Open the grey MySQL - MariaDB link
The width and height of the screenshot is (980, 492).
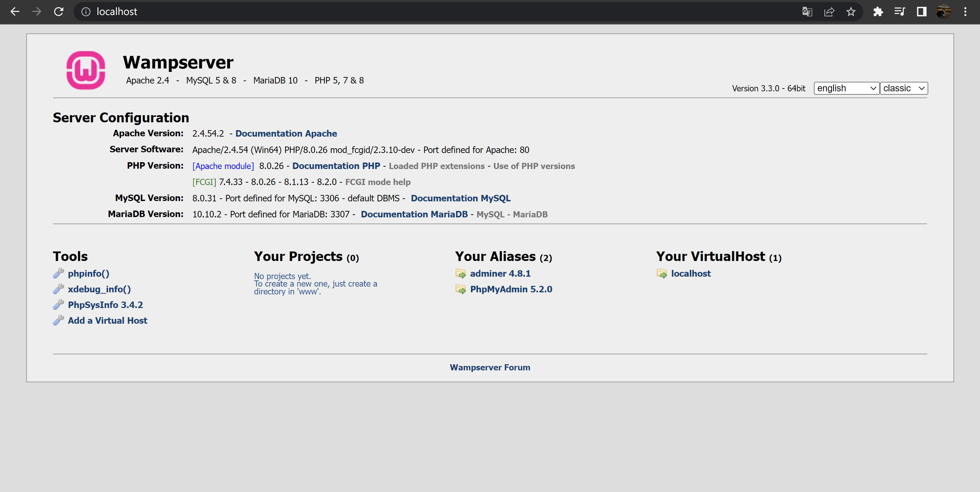tap(512, 214)
